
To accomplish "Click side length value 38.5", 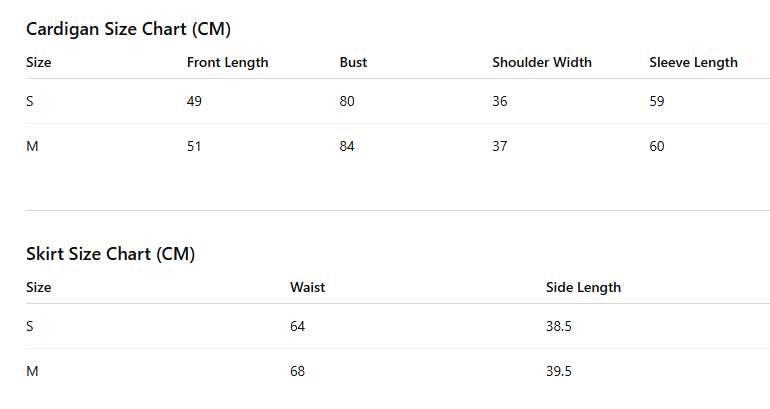I will click(558, 326).
